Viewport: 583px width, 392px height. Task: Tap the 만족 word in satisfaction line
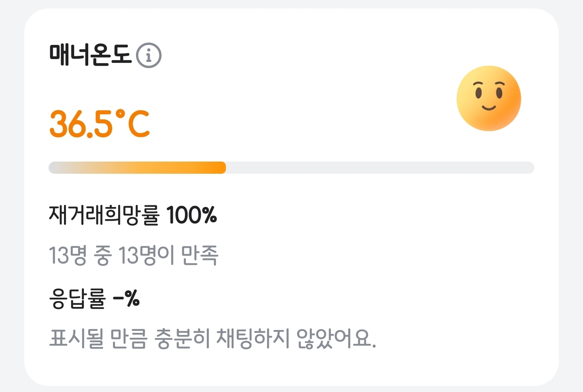click(x=200, y=256)
